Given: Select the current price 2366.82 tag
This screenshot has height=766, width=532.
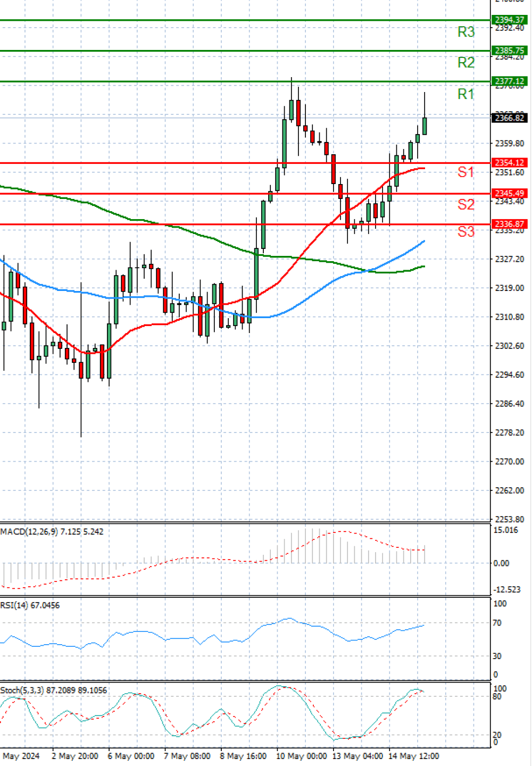Looking at the screenshot, I should 509,118.
